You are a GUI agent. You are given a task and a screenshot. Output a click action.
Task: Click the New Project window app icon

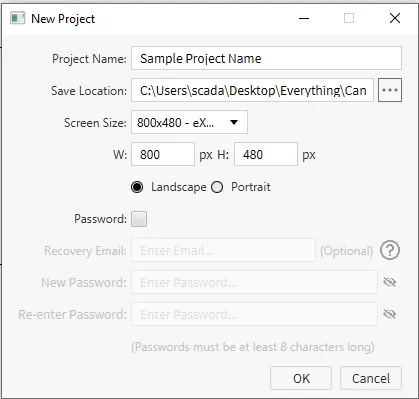[17, 18]
